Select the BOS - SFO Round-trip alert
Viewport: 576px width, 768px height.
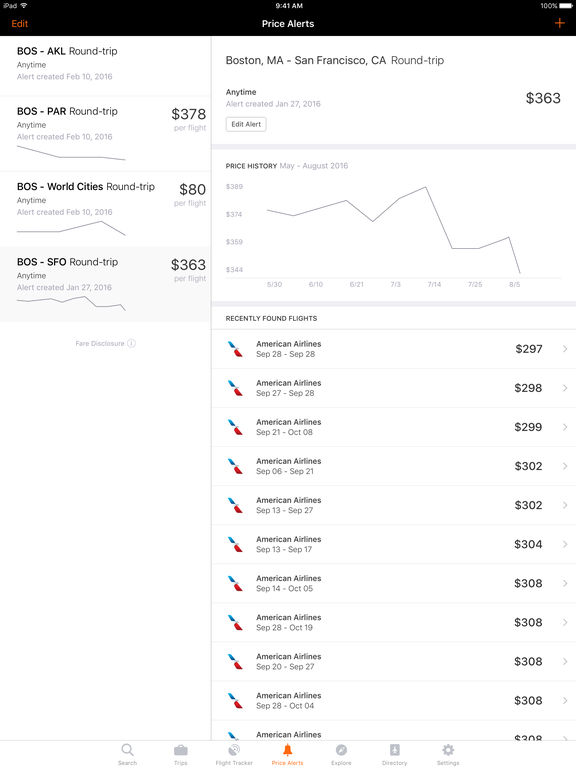click(105, 284)
